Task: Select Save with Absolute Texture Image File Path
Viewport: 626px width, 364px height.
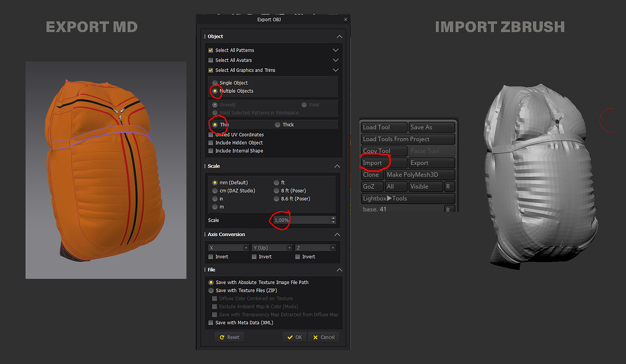Action: point(211,283)
